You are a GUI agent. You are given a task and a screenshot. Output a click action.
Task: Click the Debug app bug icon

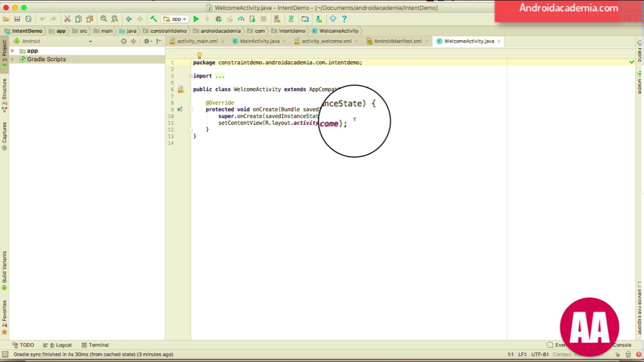(218, 19)
